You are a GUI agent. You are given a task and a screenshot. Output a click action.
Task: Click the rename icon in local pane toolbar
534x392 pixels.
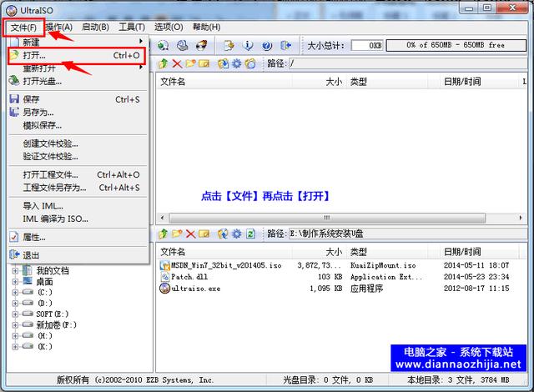(x=204, y=234)
